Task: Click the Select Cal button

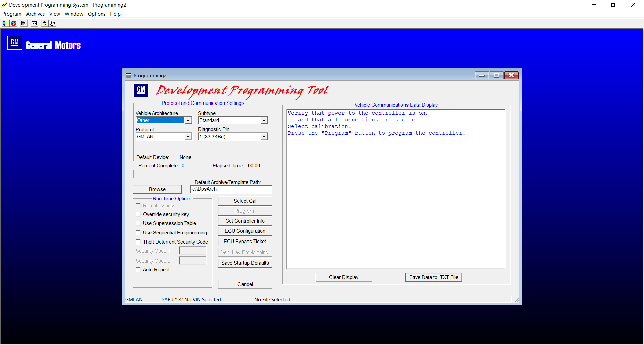Action: 245,201
